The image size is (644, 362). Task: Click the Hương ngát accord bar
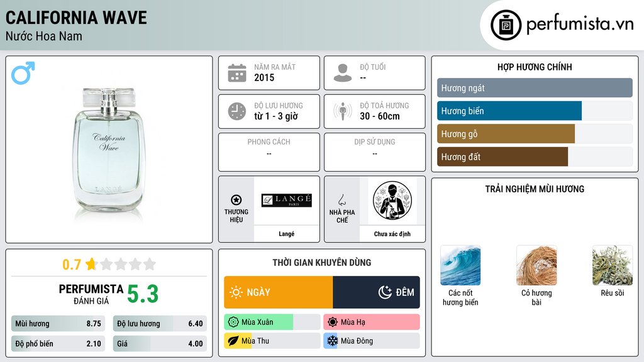(535, 88)
